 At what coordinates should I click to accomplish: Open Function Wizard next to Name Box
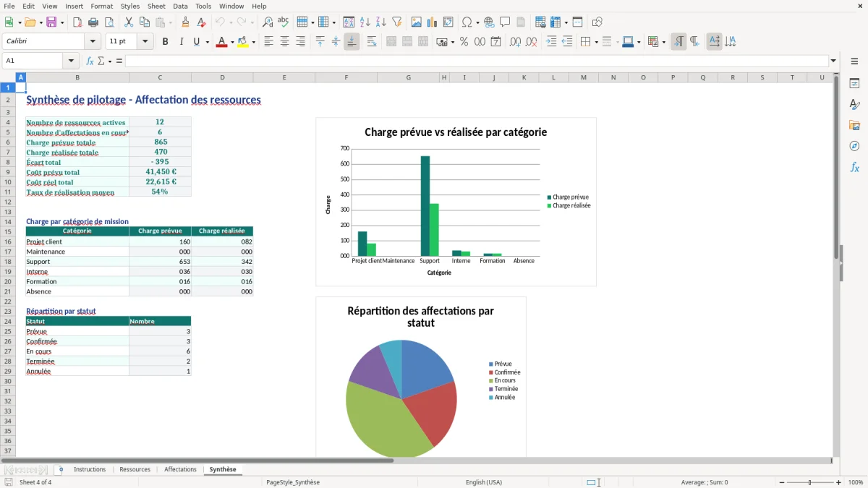pos(90,61)
